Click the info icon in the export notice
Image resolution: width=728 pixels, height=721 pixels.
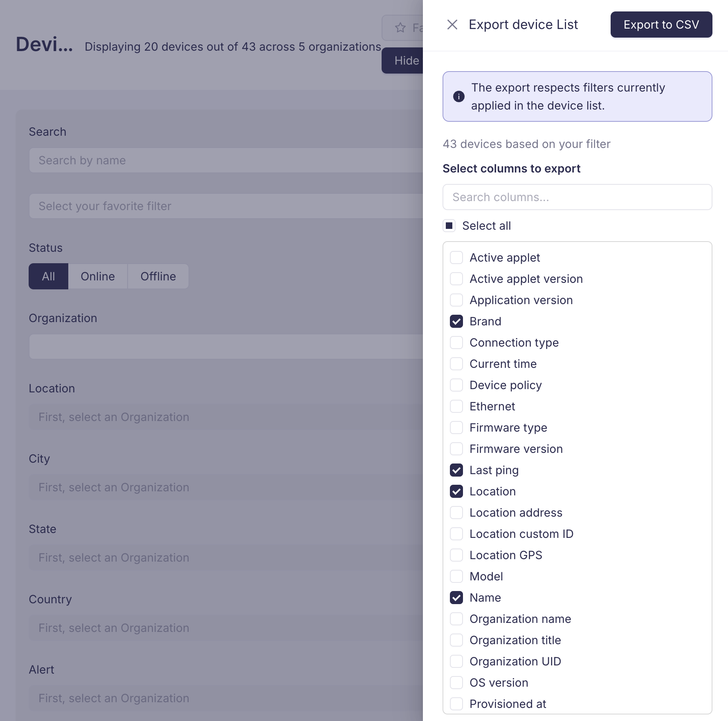[x=458, y=96]
